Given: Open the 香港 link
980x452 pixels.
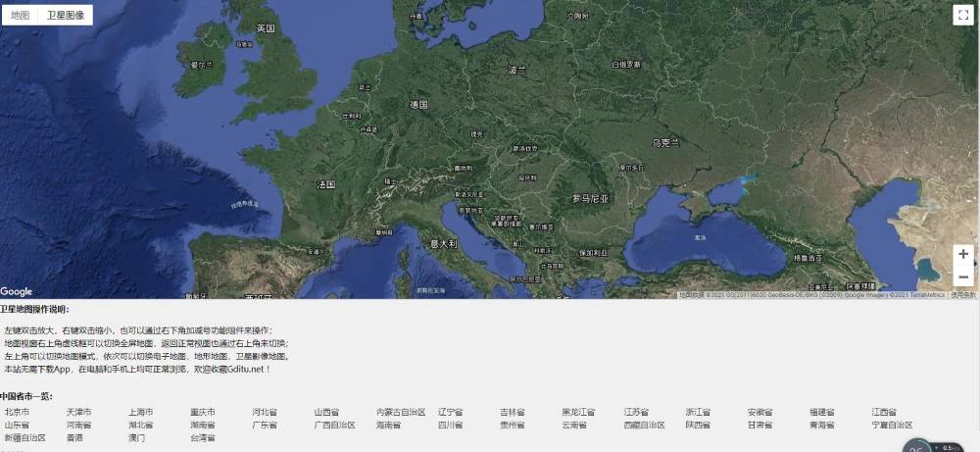Looking at the screenshot, I should 74,438.
